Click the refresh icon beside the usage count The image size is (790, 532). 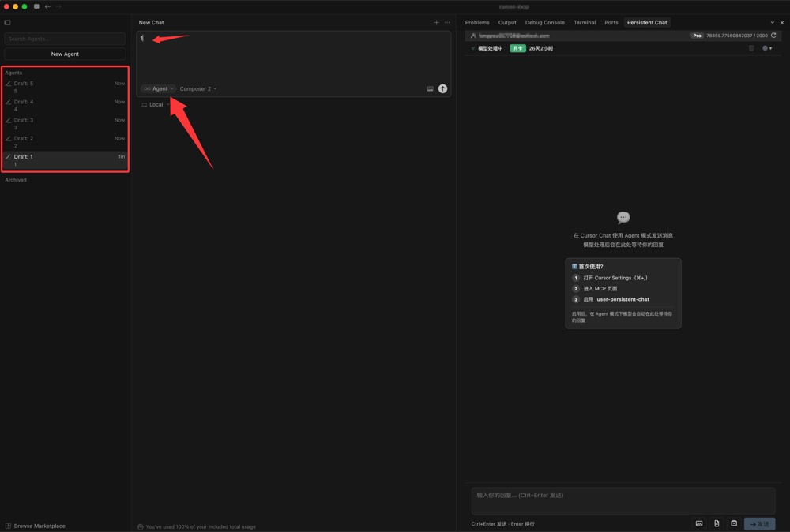tap(773, 36)
